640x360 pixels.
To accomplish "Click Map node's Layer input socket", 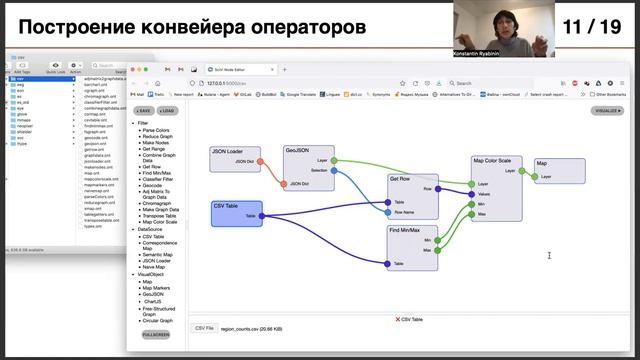I will (x=535, y=177).
